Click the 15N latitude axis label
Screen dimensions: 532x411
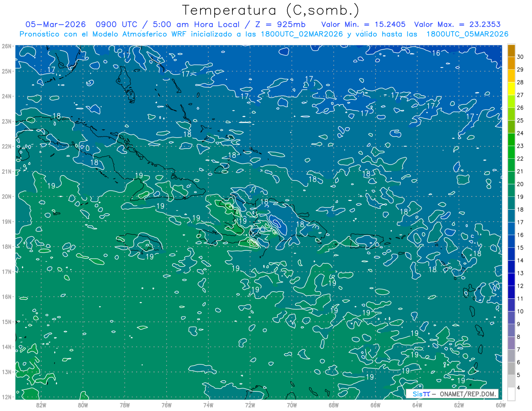click(6, 321)
